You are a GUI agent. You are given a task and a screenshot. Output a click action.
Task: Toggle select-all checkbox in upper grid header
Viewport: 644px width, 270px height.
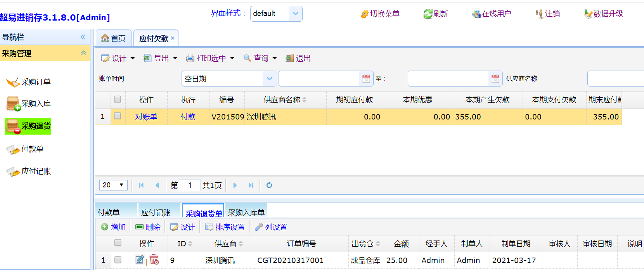[x=118, y=99]
